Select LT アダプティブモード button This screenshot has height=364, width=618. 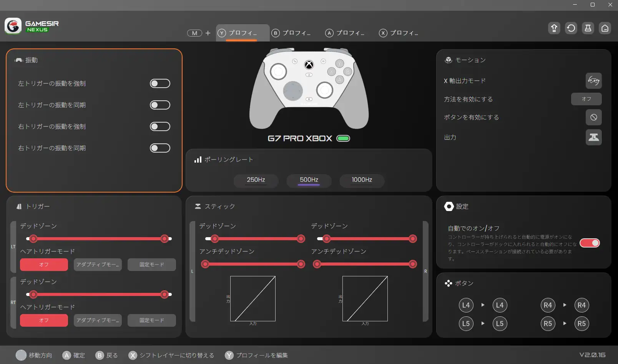(98, 264)
